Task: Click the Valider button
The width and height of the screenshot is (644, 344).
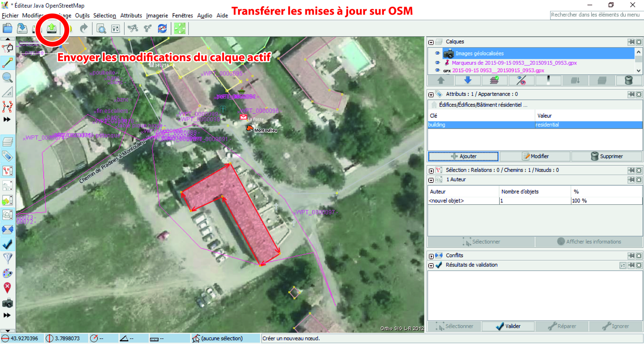Action: pos(508,326)
